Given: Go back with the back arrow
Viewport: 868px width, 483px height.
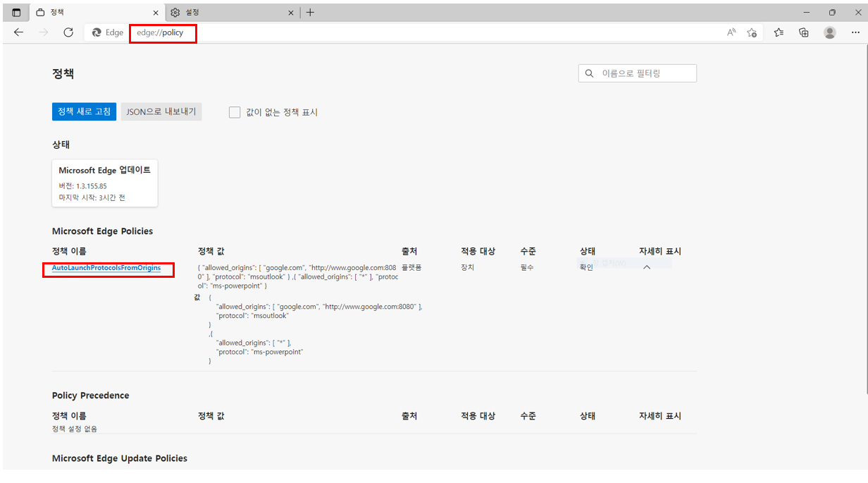Looking at the screenshot, I should click(18, 32).
